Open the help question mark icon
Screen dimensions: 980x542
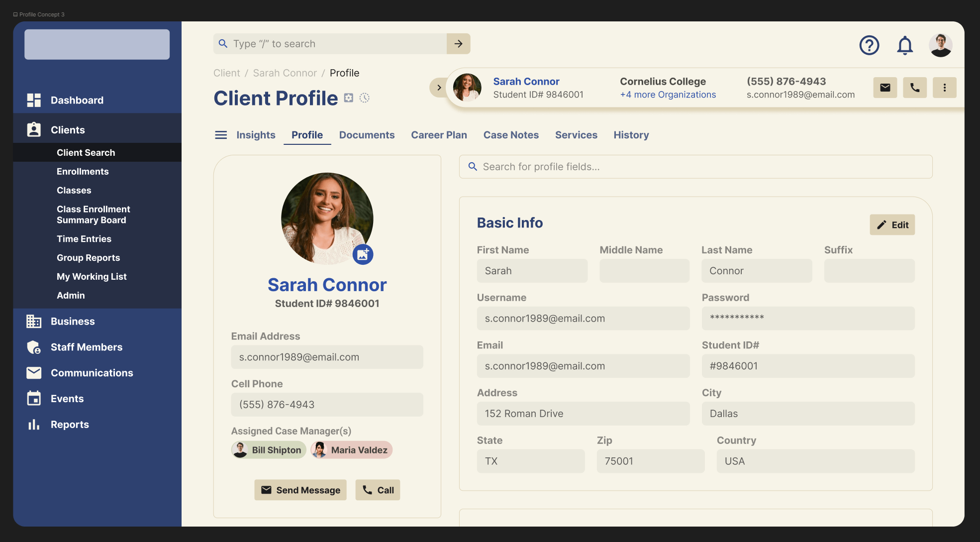[869, 45]
